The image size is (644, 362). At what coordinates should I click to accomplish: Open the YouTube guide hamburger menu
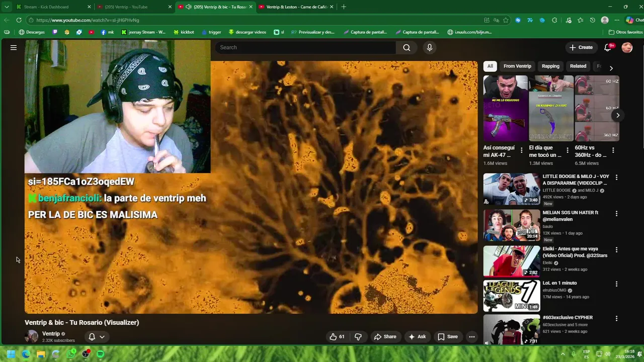pos(14,47)
